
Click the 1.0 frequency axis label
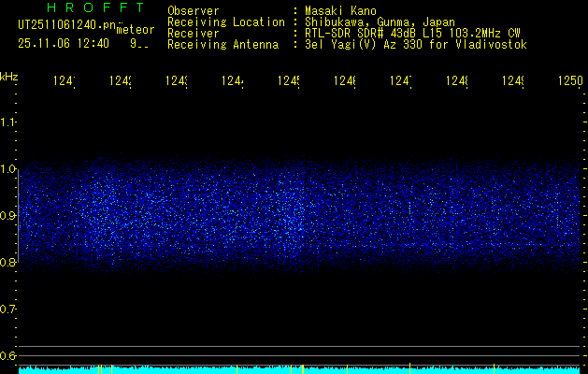click(7, 169)
